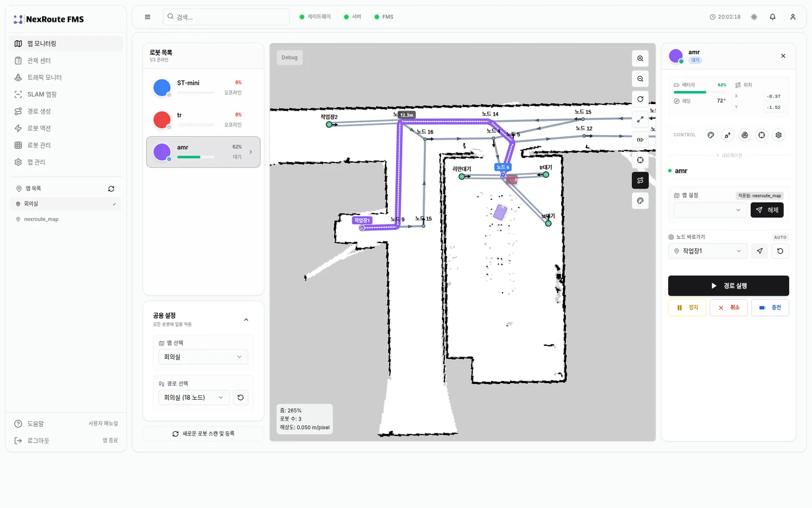Open robot settings gear in CONTROL row
812x508 pixels.
[x=779, y=135]
